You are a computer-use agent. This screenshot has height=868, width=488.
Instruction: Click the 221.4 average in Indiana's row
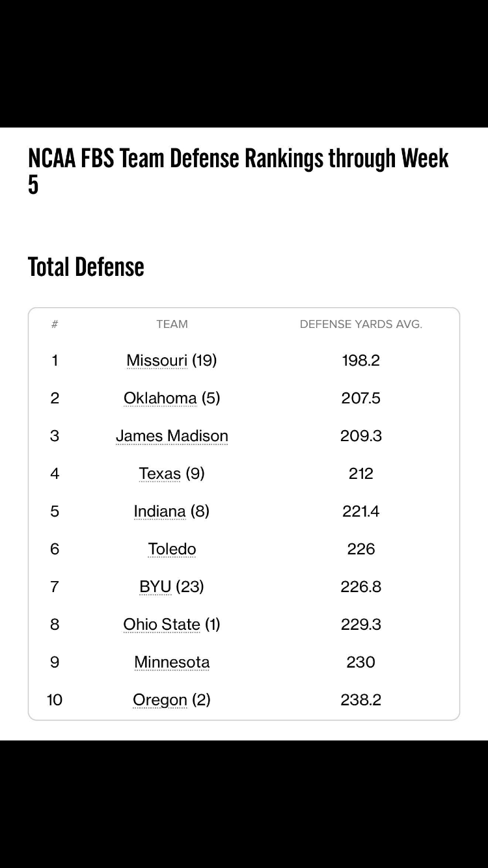click(360, 511)
